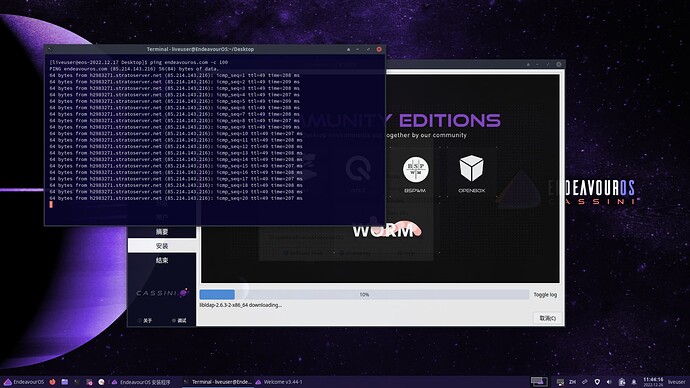Image resolution: width=690 pixels, height=388 pixels.
Task: Open the network link tray icon
Action: [585, 382]
